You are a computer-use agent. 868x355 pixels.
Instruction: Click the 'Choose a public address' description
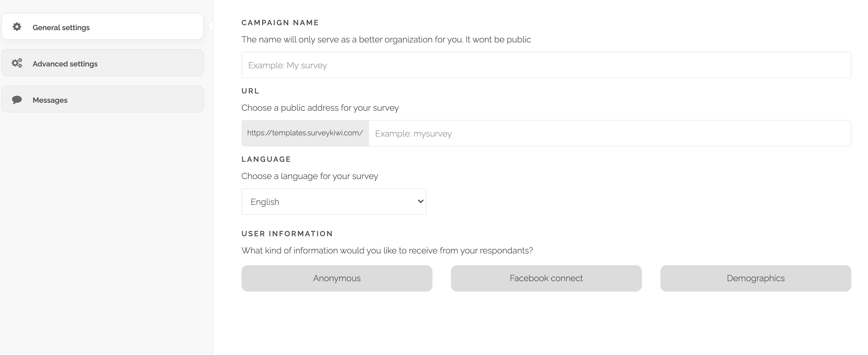320,108
